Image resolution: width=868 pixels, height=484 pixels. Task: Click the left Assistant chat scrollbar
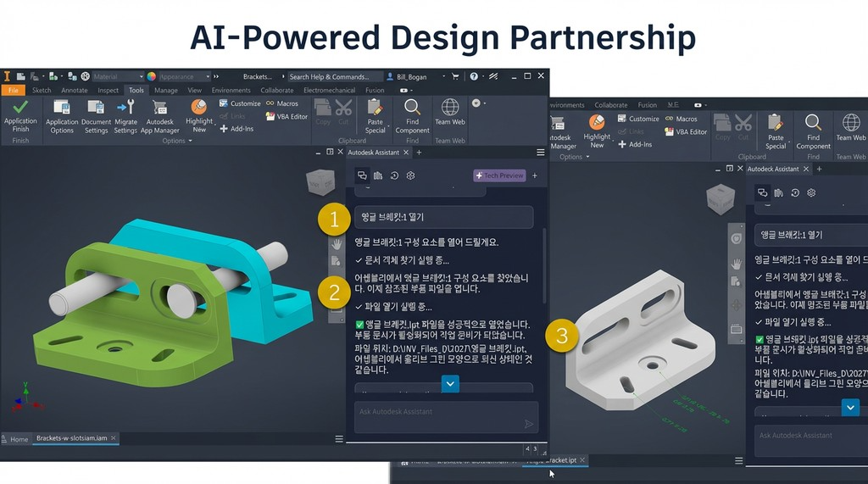coord(544,266)
